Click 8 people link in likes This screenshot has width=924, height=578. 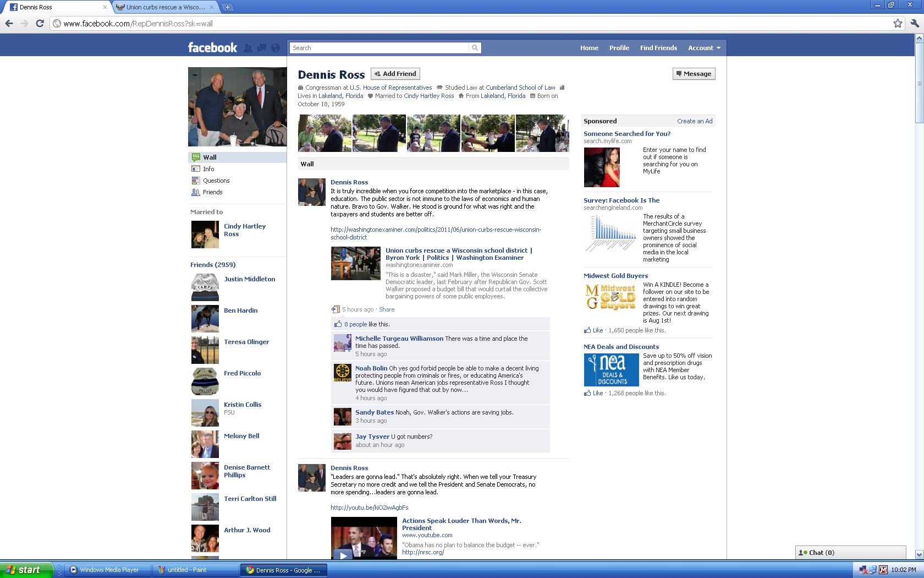(355, 324)
